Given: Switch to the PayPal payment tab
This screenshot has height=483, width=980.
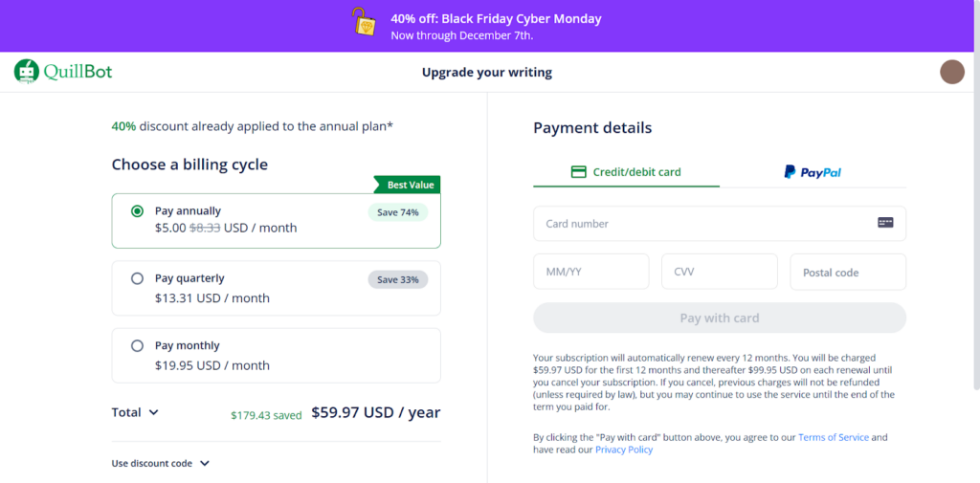Looking at the screenshot, I should pyautogui.click(x=813, y=172).
